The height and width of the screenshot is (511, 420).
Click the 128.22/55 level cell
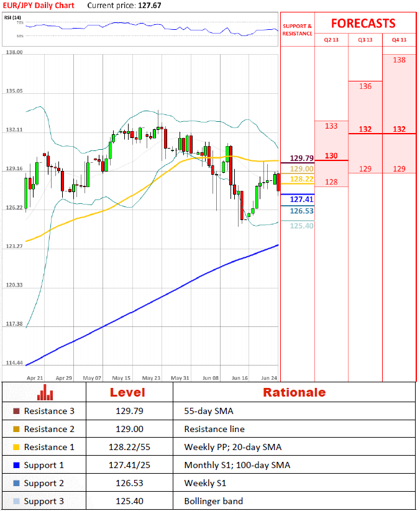[129, 447]
